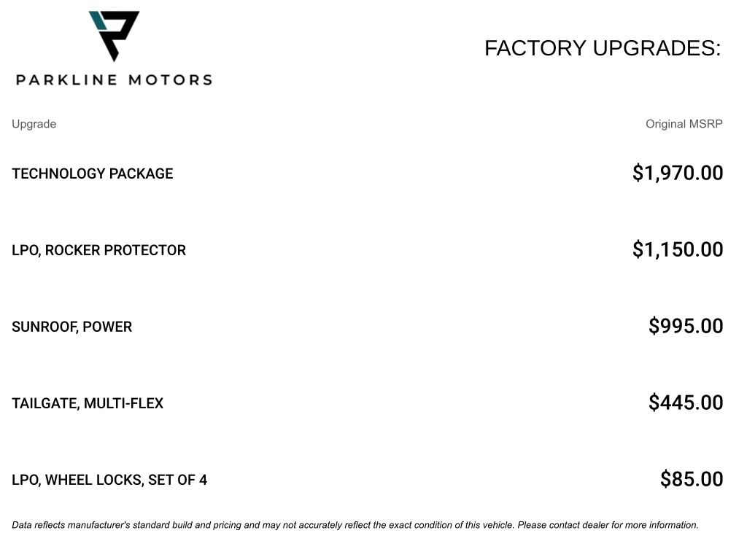Image resolution: width=747 pixels, height=560 pixels.
Task: Select the TAILGATE, MULTI-FLEX upgrade
Action: [x=88, y=403]
